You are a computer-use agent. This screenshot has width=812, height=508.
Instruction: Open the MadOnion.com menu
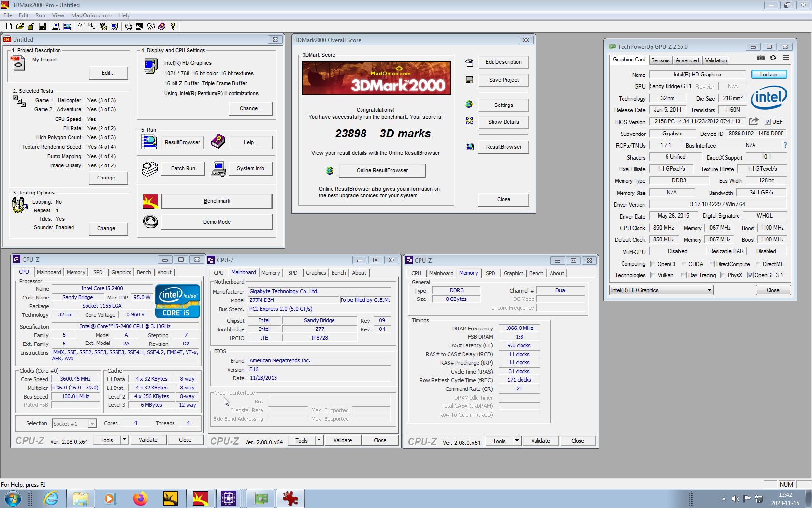click(91, 15)
